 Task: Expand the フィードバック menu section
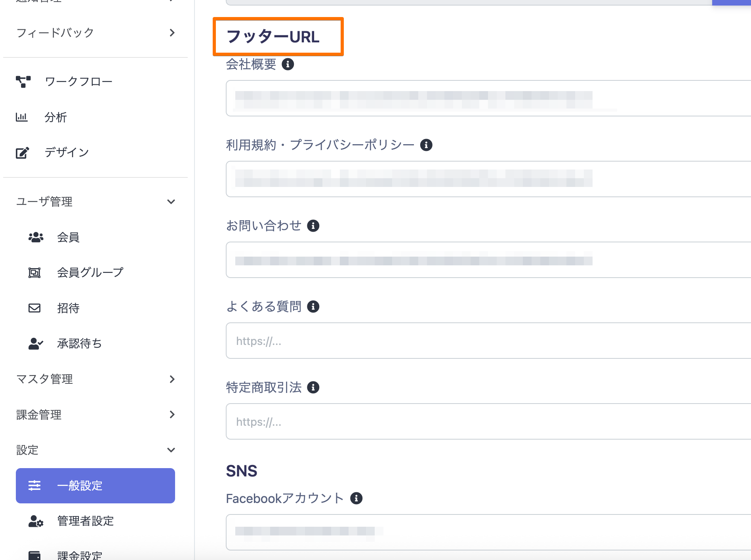tap(95, 32)
